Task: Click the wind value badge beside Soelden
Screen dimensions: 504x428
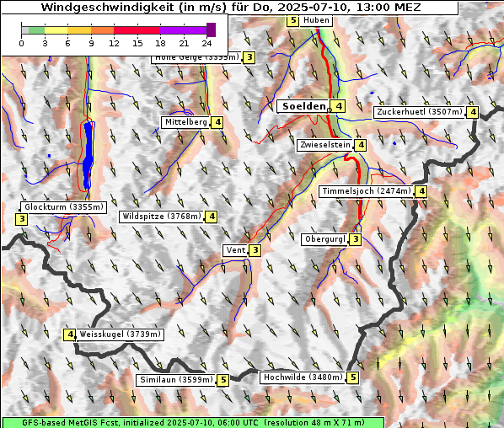Action: tap(338, 106)
